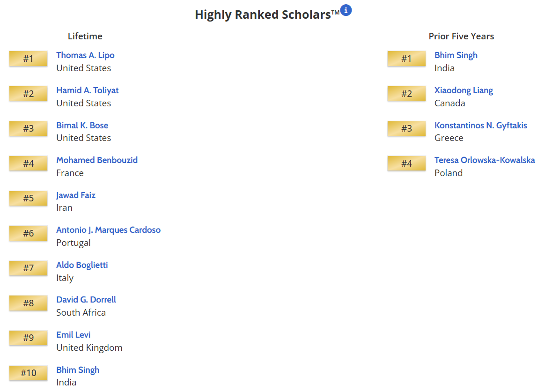
Task: Open Hamid A. Toliyat's profile link
Action: click(x=88, y=90)
